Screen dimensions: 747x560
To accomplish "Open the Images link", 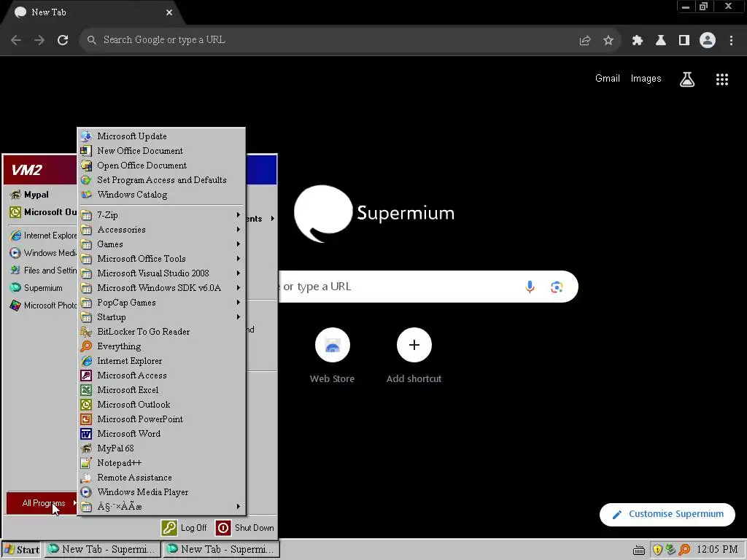I will click(x=646, y=79).
